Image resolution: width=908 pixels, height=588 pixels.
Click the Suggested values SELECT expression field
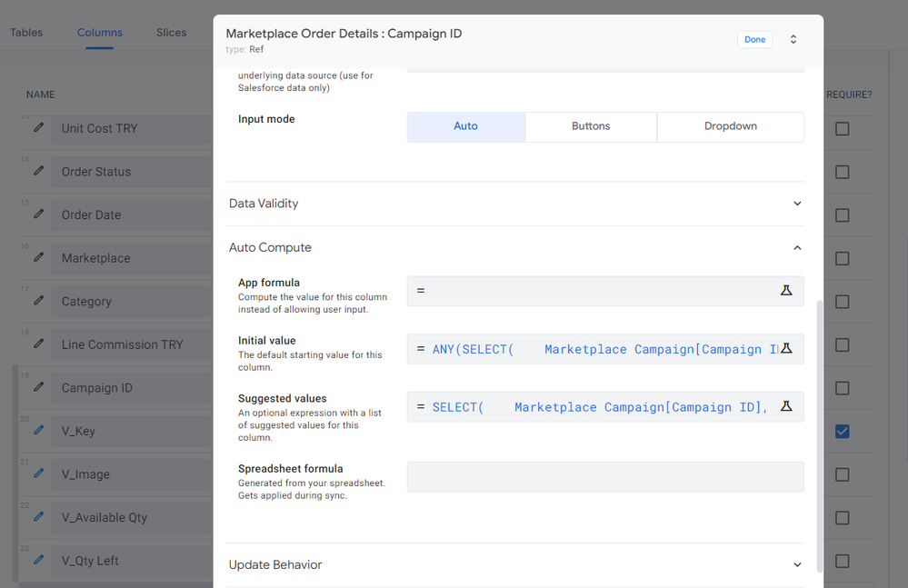click(x=605, y=407)
